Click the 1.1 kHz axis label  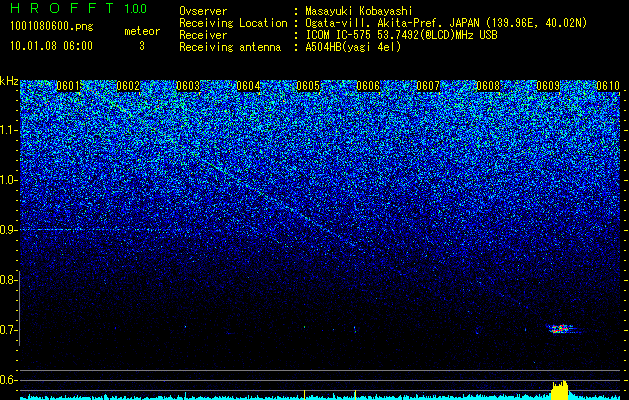[9, 130]
